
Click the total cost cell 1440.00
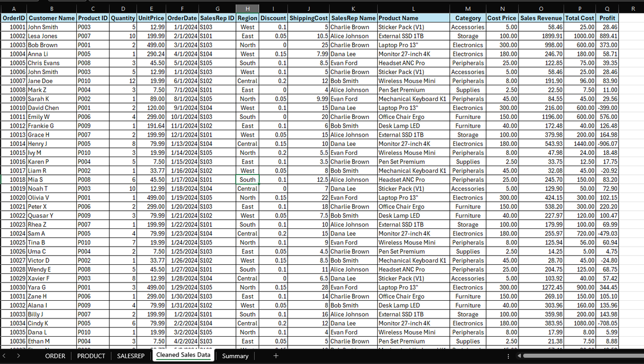click(x=580, y=144)
